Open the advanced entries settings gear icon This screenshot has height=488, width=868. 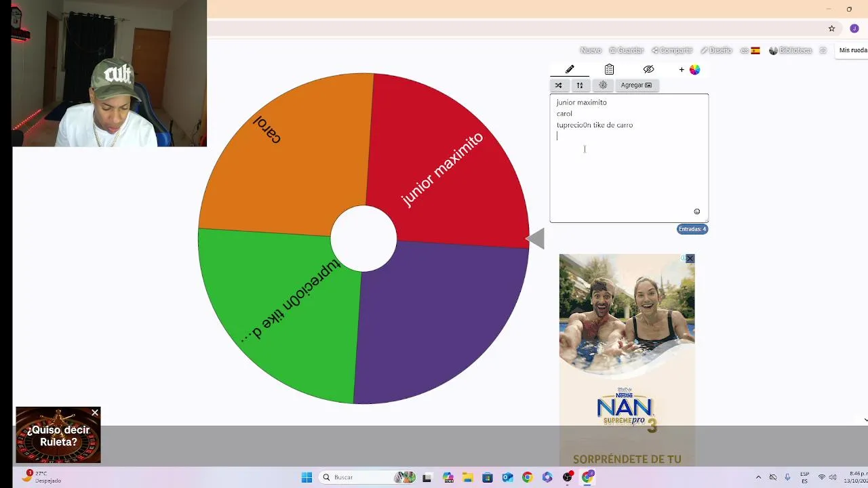click(603, 85)
